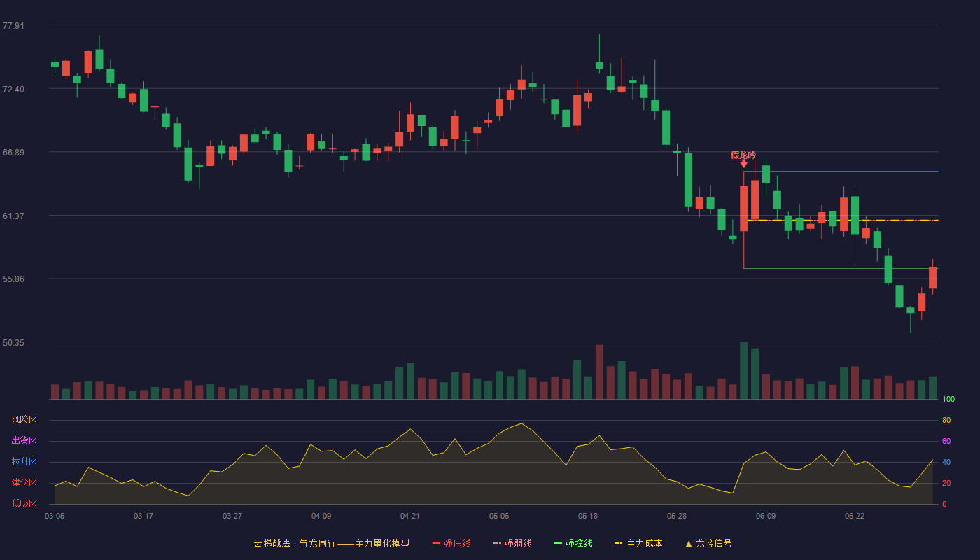Click the green 100 indicator scale value
Screen dimensions: 980x560
(x=948, y=400)
